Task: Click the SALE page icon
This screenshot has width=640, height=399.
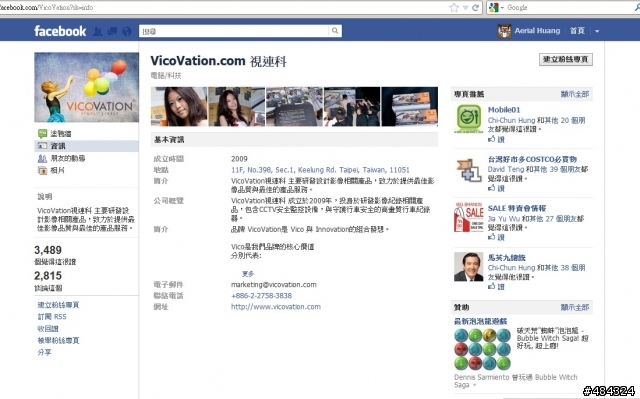Action: click(x=469, y=217)
